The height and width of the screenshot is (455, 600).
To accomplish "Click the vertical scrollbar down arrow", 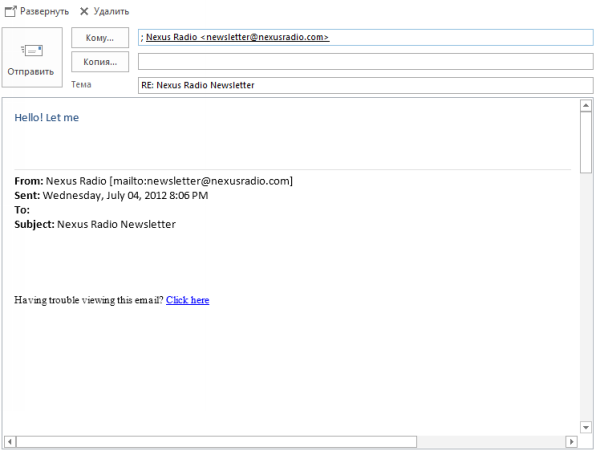I will click(x=586, y=427).
